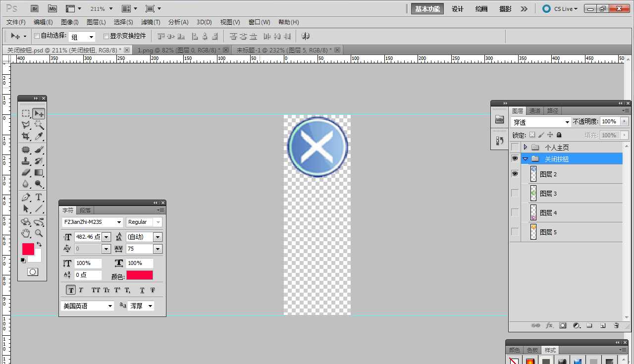
Task: Select the Blur tool
Action: click(26, 184)
